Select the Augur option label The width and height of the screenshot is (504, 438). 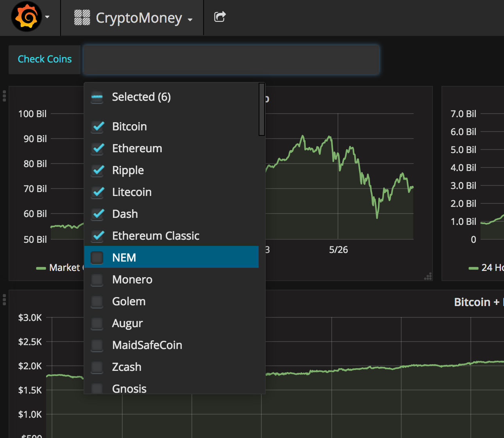pyautogui.click(x=127, y=324)
